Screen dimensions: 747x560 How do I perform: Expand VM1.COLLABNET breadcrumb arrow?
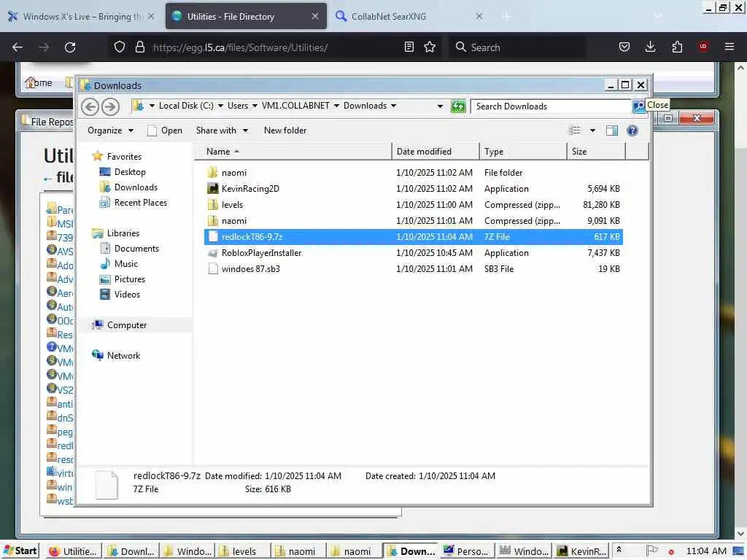point(336,106)
